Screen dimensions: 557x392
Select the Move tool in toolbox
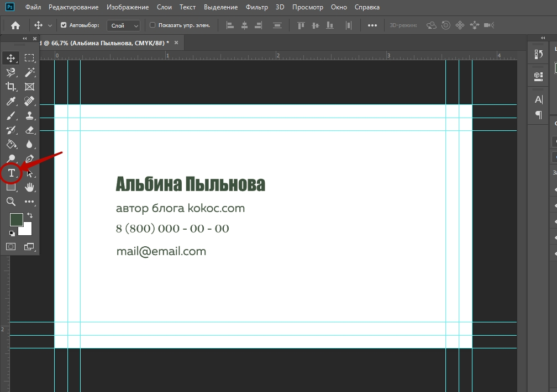pyautogui.click(x=11, y=58)
